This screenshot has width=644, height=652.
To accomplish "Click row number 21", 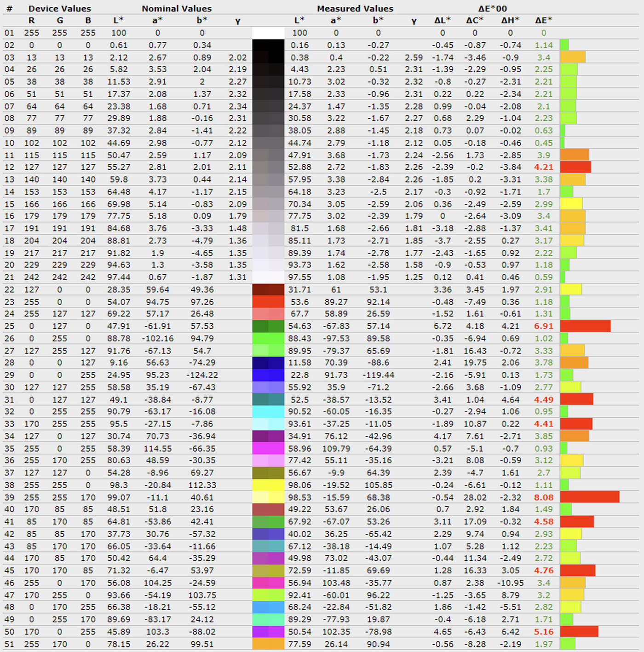I will tap(9, 277).
